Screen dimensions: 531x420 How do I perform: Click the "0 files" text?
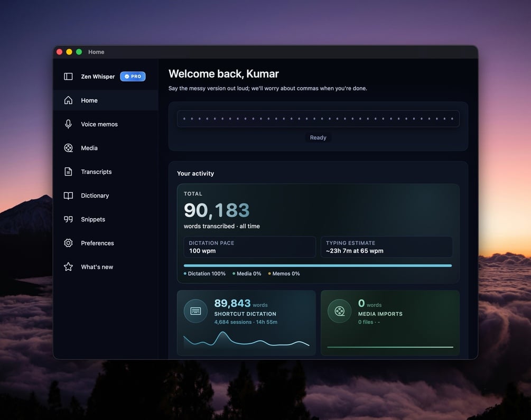366,322
